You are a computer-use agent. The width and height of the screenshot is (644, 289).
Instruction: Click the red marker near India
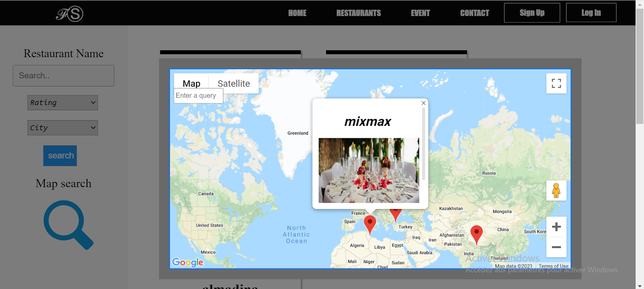[x=477, y=234]
